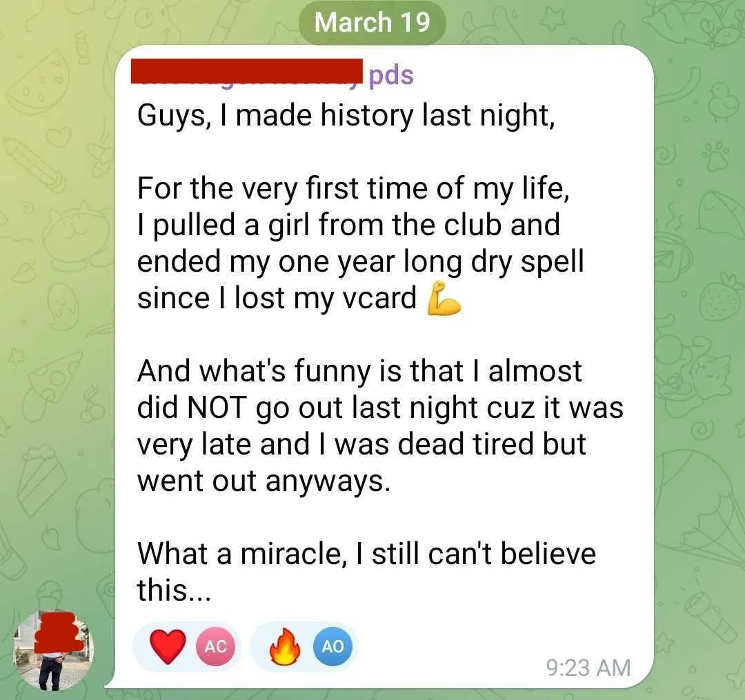Click the paragraph starting "For the very first time"
Image resolution: width=745 pixels, height=700 pixels.
(x=361, y=243)
